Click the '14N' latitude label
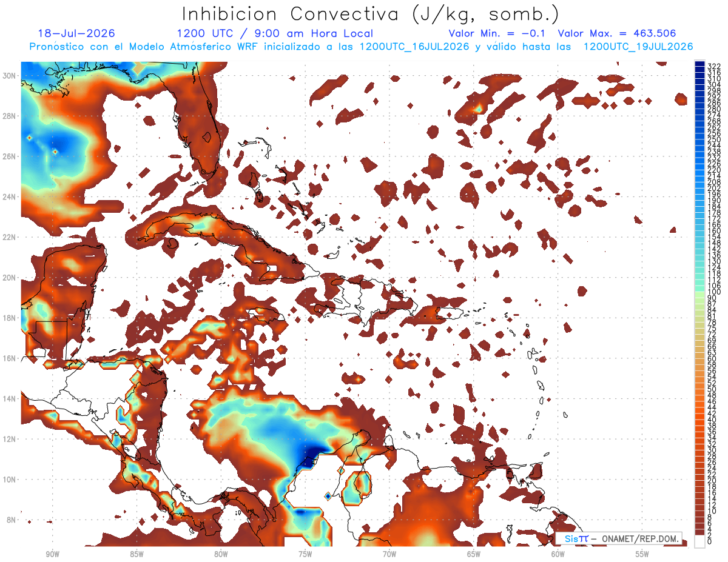 [x=9, y=399]
